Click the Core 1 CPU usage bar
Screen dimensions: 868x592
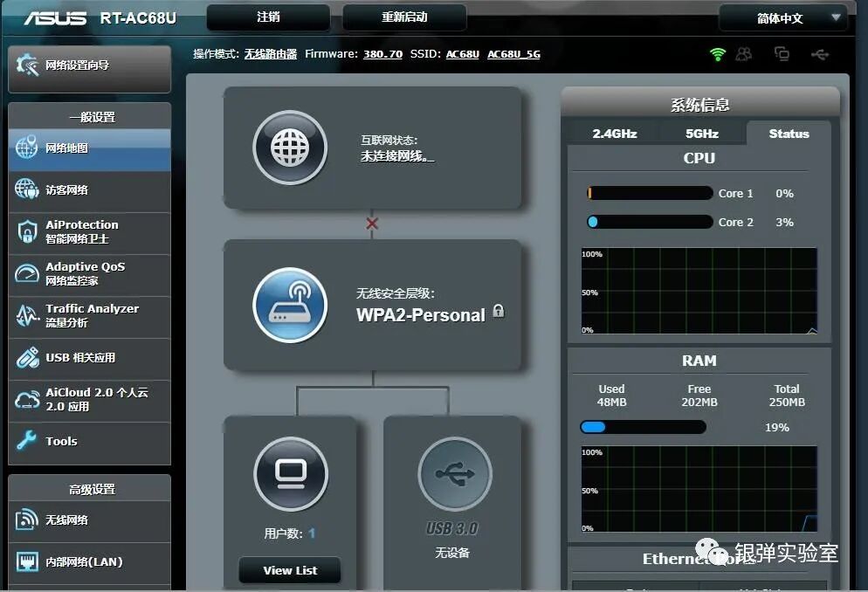[650, 193]
